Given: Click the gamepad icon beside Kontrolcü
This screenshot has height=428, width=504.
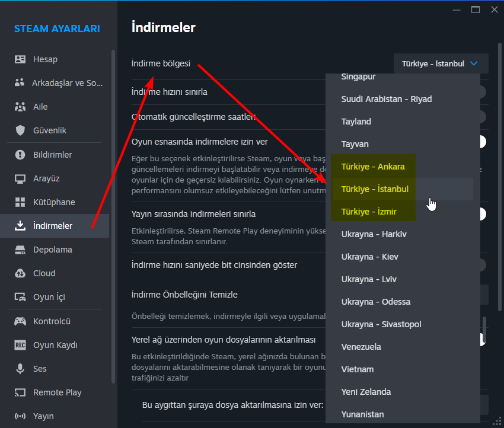Looking at the screenshot, I should pos(20,321).
